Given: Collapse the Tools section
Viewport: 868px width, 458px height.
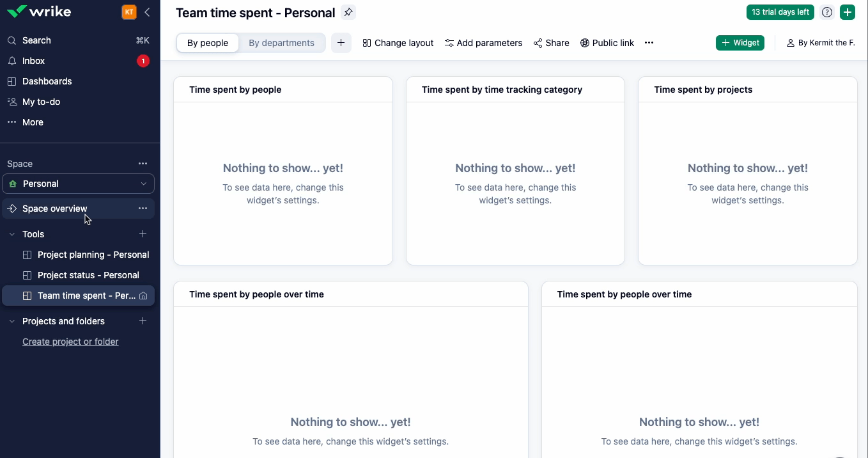Looking at the screenshot, I should (12, 234).
